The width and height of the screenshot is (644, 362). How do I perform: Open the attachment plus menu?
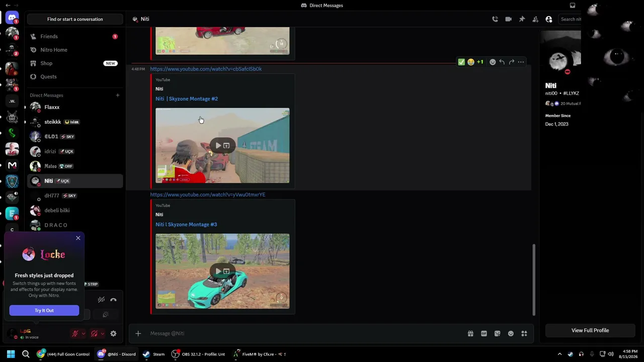tap(138, 333)
